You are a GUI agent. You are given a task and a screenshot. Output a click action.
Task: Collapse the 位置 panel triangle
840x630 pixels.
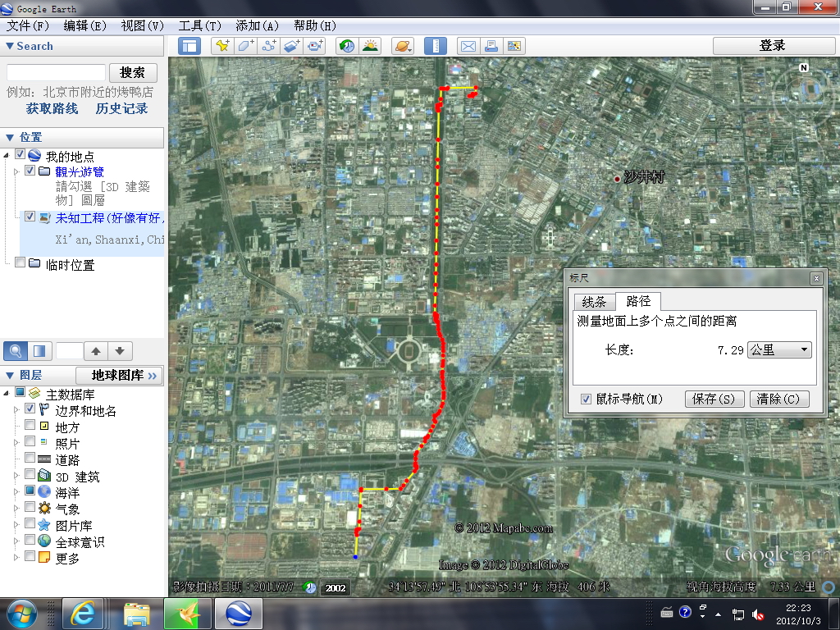click(x=10, y=137)
